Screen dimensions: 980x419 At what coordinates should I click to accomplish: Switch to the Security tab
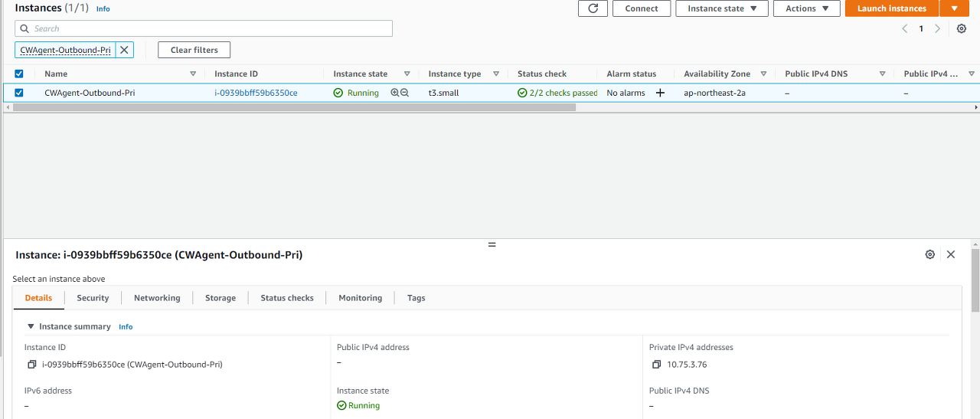[93, 298]
